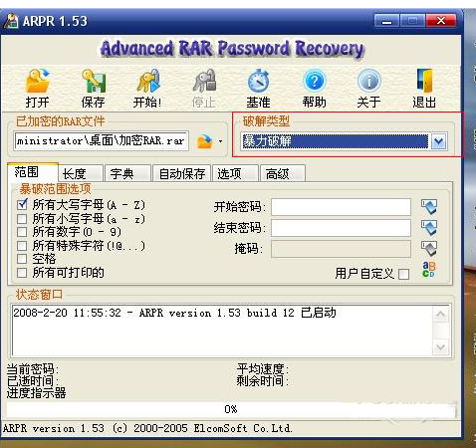This screenshot has height=448, width=476.
Task: Toggle the 用户自定义 checkbox
Action: [403, 274]
